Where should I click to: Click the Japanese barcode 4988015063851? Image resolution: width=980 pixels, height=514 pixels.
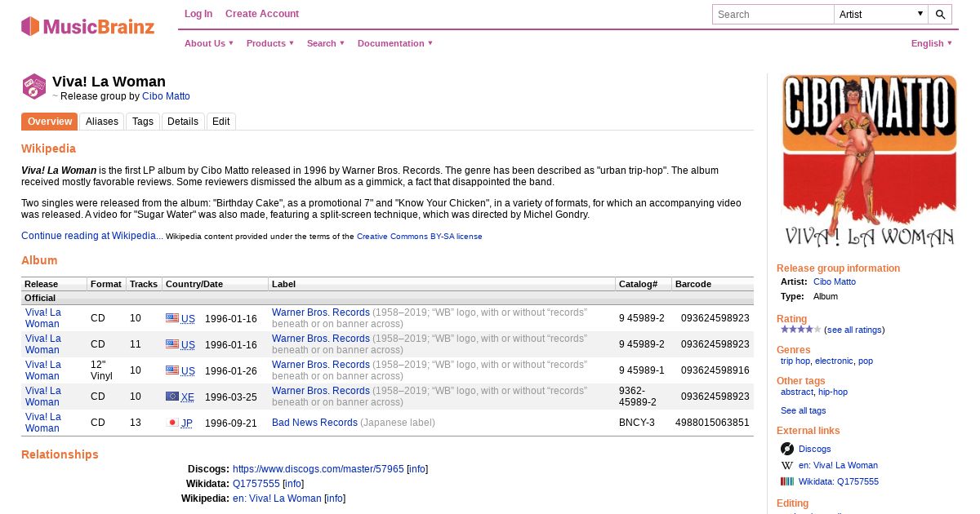tap(712, 423)
